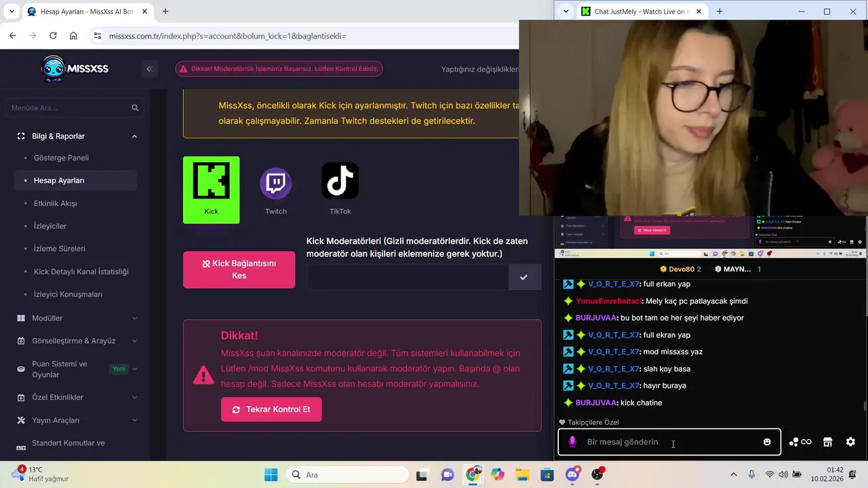Open the browser home page button
The image size is (868, 488).
click(73, 36)
